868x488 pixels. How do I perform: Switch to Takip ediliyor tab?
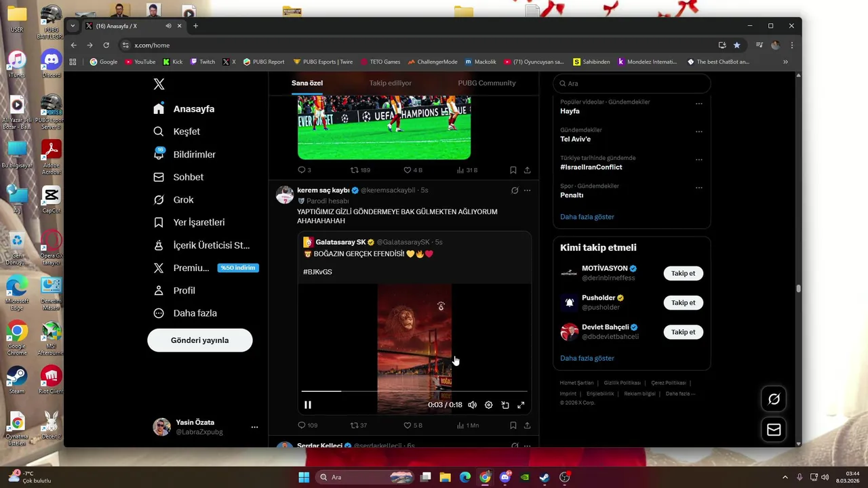[390, 83]
